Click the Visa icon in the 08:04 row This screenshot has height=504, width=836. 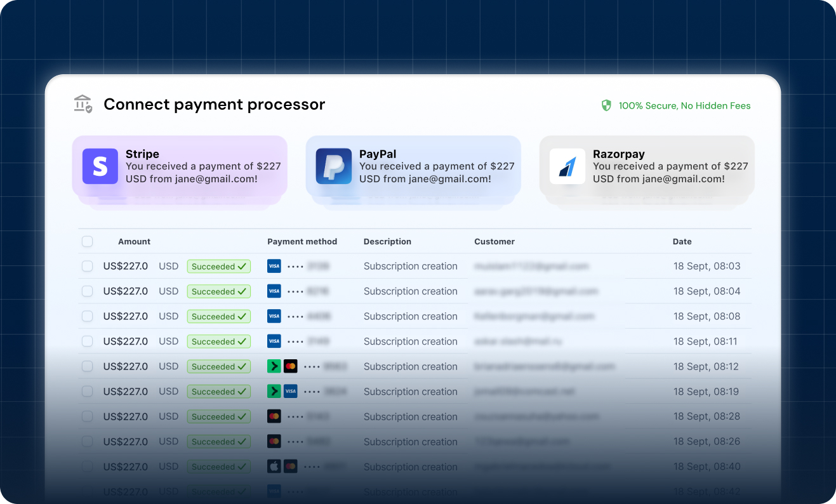coord(274,291)
